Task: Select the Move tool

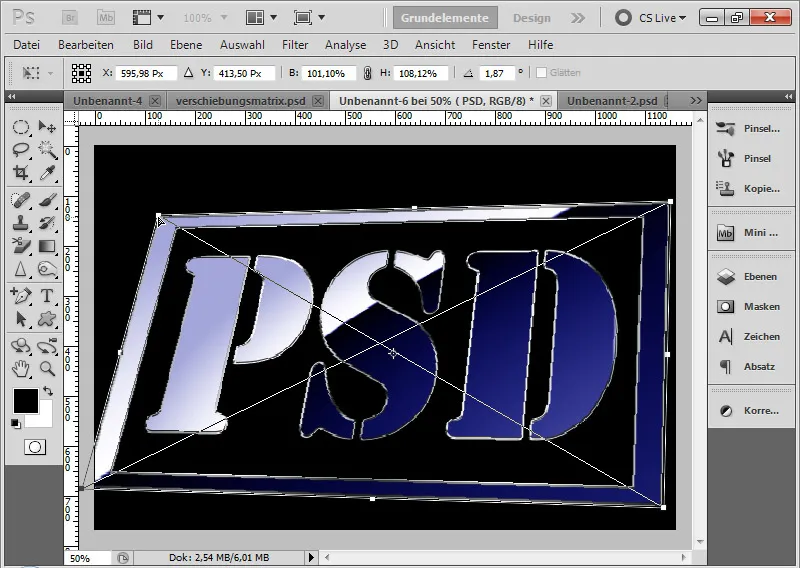Action: (x=47, y=127)
